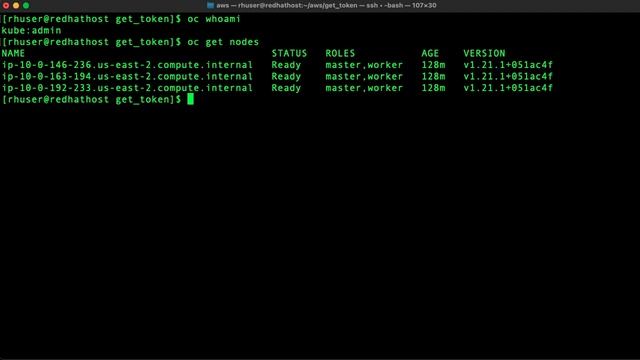Click the ROLES column header

(x=340, y=53)
